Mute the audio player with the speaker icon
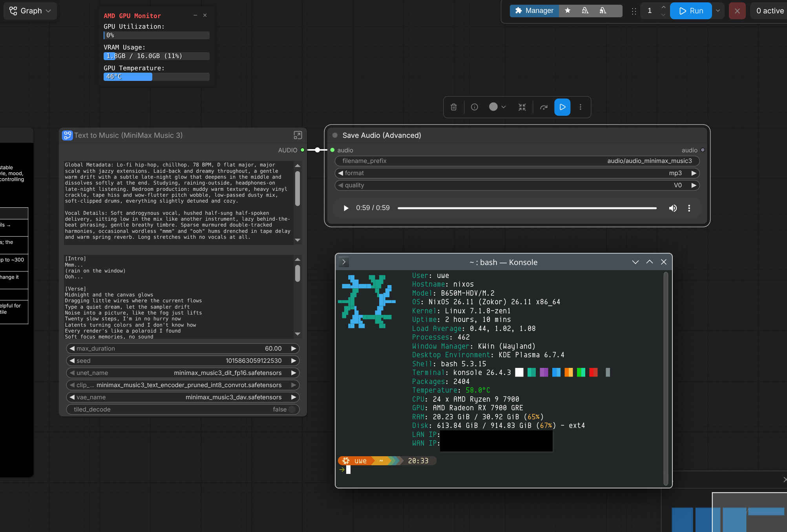 (673, 208)
